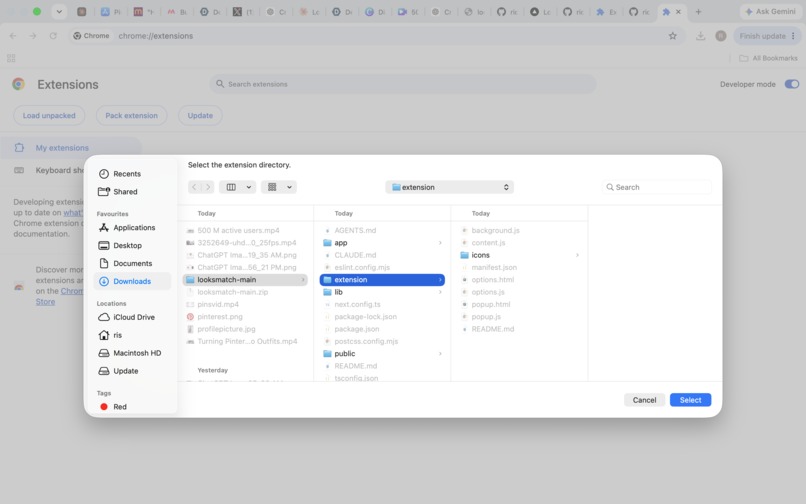
Task: Click the pinterest.png file
Action: 219,317
